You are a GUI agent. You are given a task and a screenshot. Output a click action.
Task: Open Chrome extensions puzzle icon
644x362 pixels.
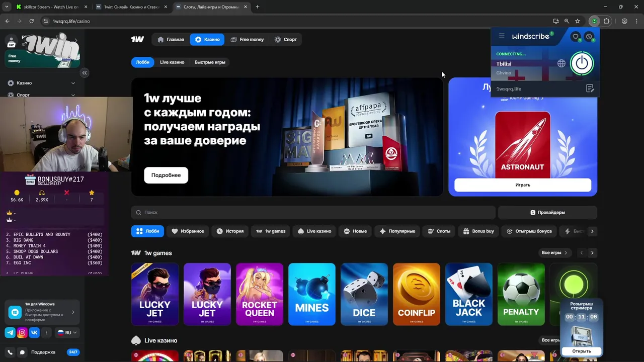607,21
